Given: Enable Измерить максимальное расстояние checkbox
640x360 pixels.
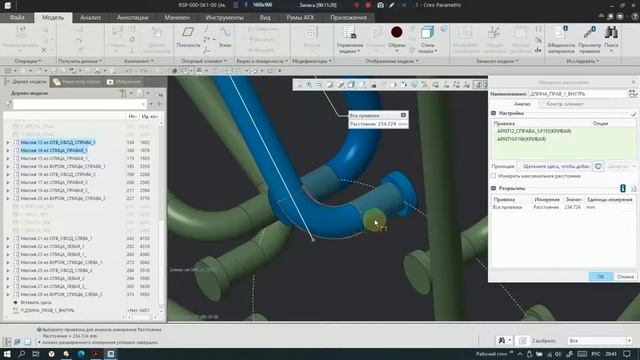Looking at the screenshot, I should point(493,176).
